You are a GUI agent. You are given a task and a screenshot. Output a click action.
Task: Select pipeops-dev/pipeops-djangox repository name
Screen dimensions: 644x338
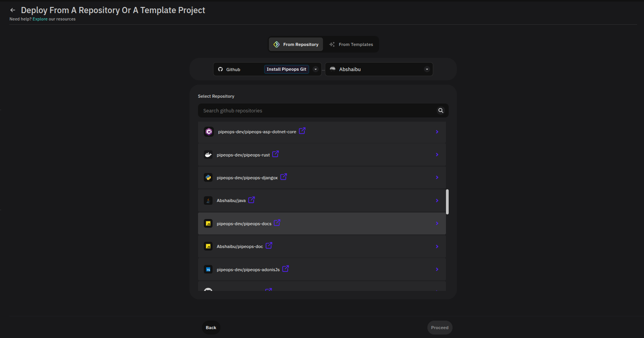[247, 178]
